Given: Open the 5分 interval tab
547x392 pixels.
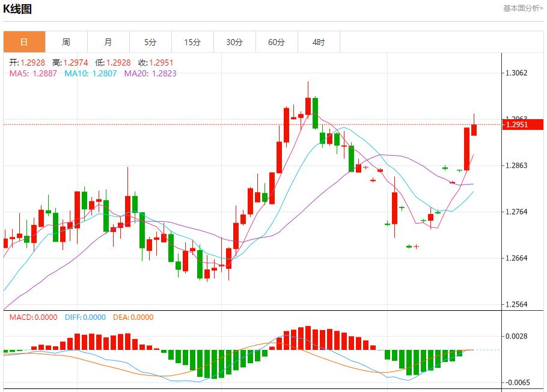Looking at the screenshot, I should pyautogui.click(x=150, y=42).
